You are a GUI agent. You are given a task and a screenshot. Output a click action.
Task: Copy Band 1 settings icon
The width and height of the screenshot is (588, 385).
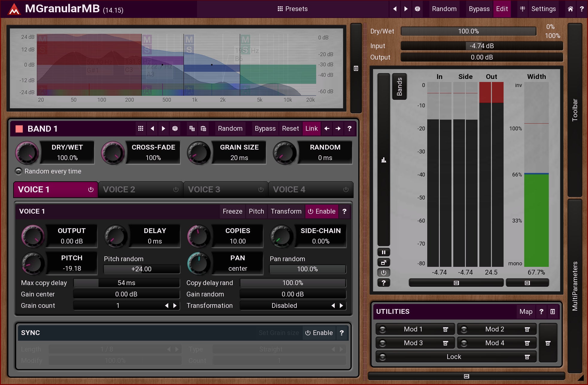[x=192, y=129]
